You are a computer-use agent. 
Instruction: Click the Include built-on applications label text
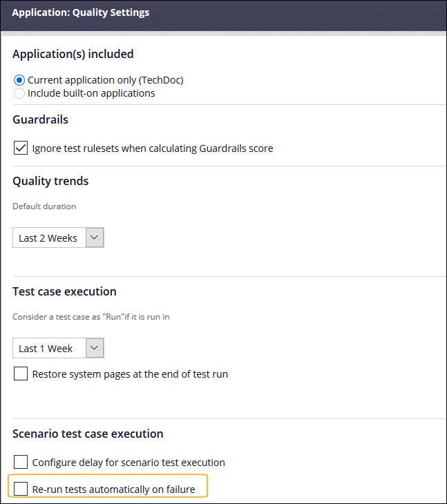coord(91,93)
